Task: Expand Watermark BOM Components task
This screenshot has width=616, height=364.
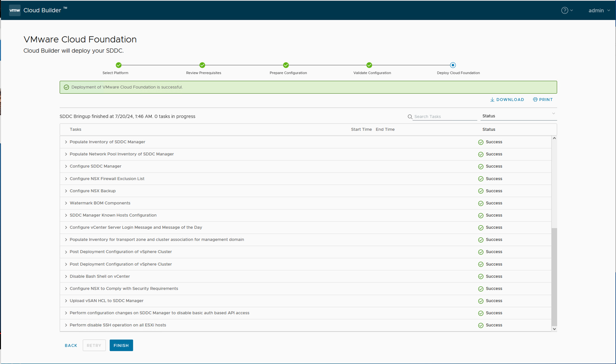Action: [66, 203]
